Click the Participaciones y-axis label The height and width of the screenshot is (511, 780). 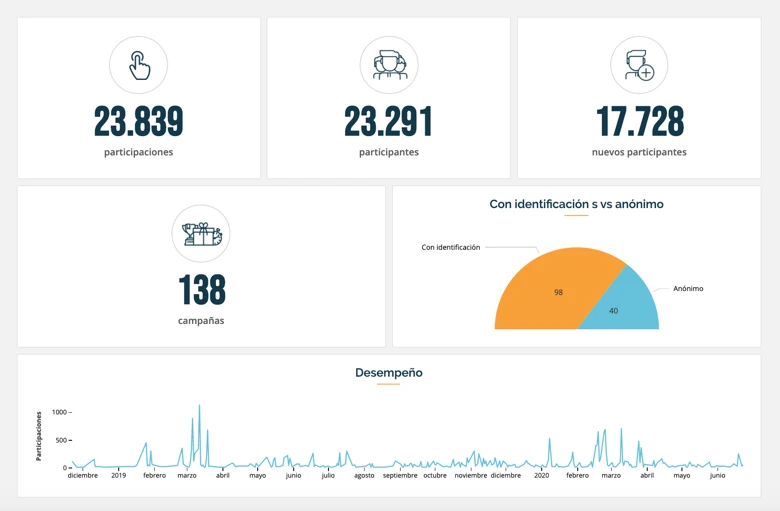point(40,436)
